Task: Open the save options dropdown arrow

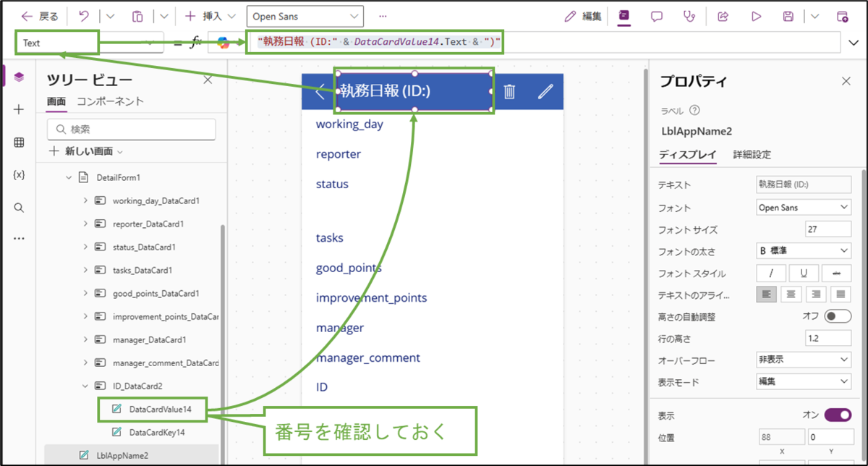Action: point(815,16)
